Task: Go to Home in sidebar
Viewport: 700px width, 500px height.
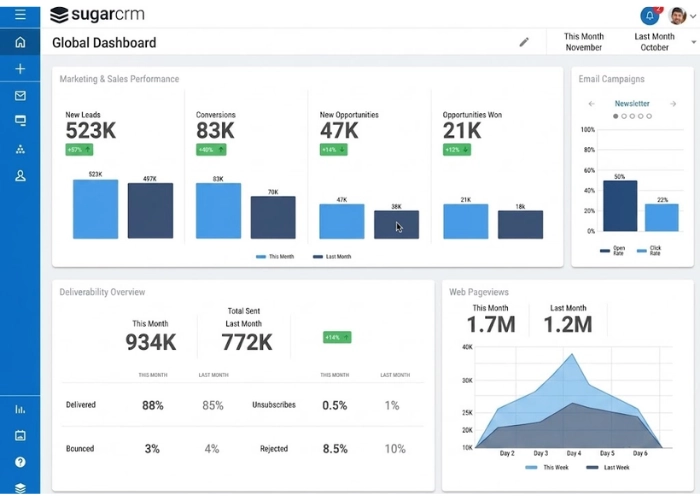Action: click(x=20, y=42)
